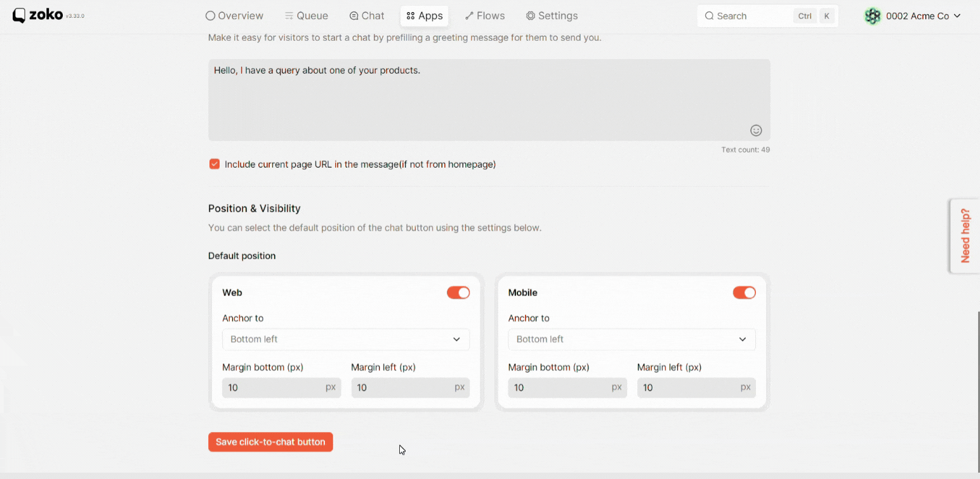Toggle the Web position switch off
Image resolution: width=980 pixels, height=479 pixels.
(x=458, y=292)
